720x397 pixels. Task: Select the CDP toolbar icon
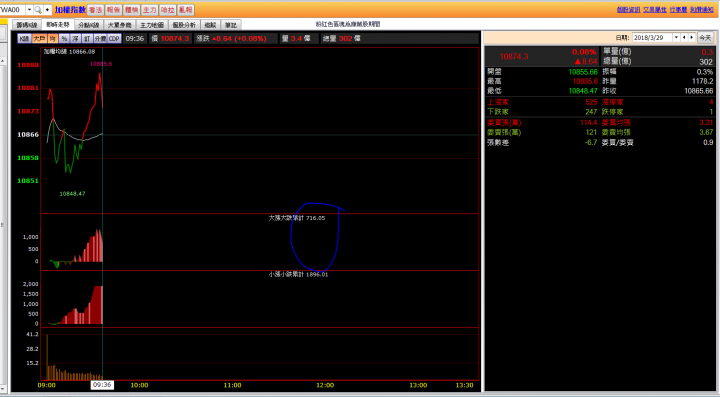click(114, 39)
